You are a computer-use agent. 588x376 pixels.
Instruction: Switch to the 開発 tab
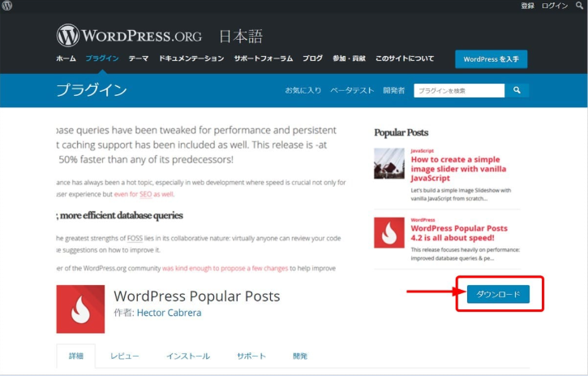pos(300,356)
